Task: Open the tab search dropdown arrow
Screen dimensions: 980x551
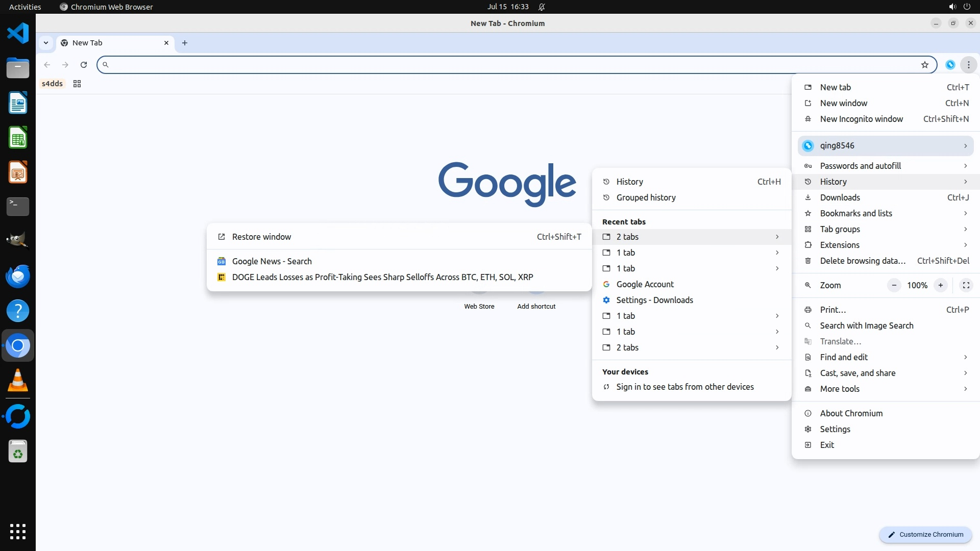Action: pos(46,43)
